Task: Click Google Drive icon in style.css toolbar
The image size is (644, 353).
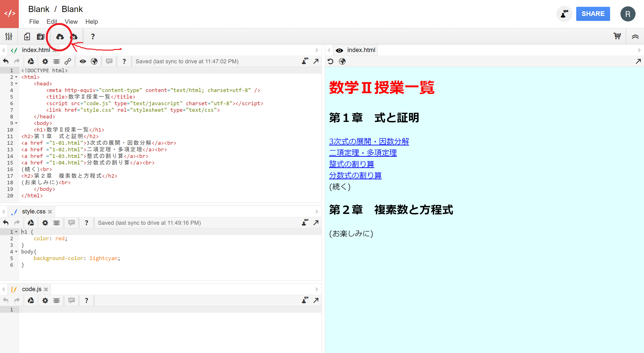Action: [31, 223]
